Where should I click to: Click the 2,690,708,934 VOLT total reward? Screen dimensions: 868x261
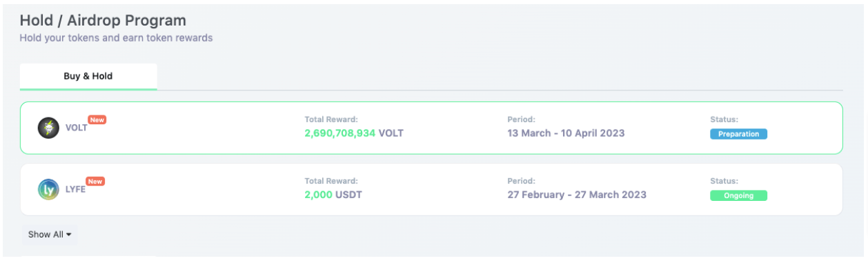[354, 133]
